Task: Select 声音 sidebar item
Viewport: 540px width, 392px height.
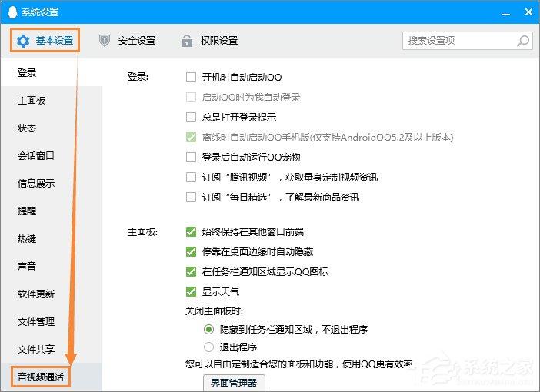Action: click(x=51, y=266)
